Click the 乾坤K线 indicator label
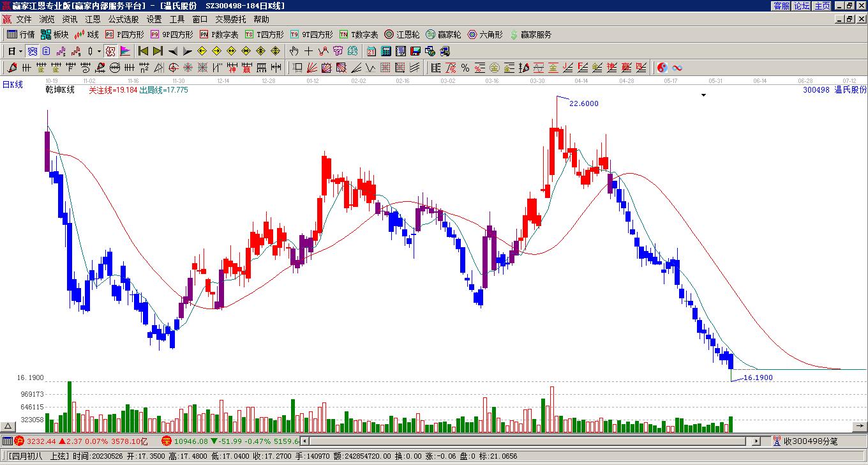This screenshot has height=465, width=868. point(60,90)
